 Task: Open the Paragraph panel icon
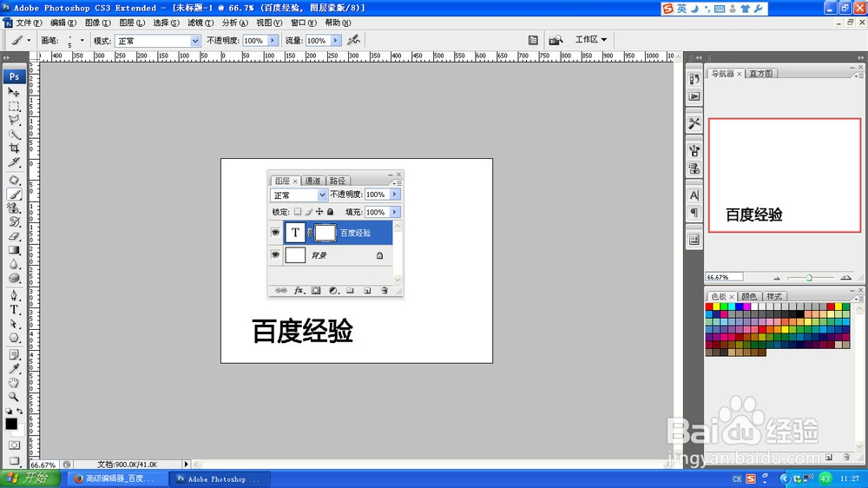coord(694,213)
